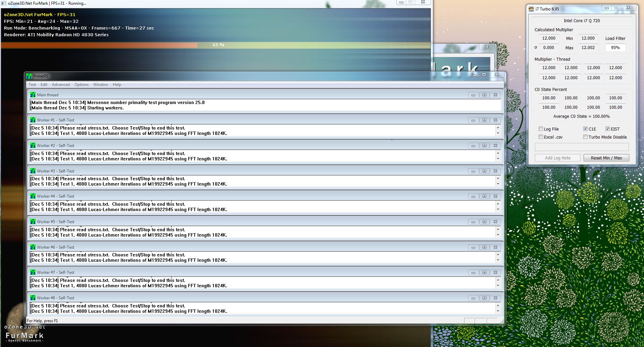
Task: Enable the Excel .csv checkbox
Action: point(541,137)
